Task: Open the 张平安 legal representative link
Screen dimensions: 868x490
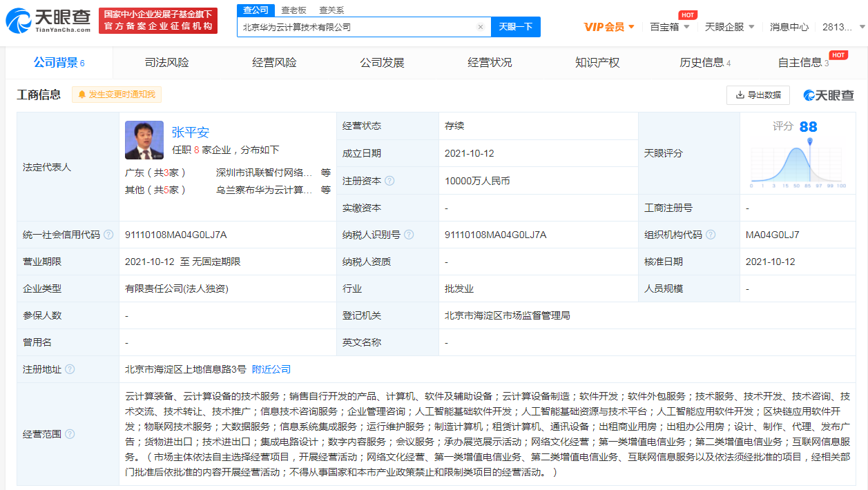Action: click(190, 133)
